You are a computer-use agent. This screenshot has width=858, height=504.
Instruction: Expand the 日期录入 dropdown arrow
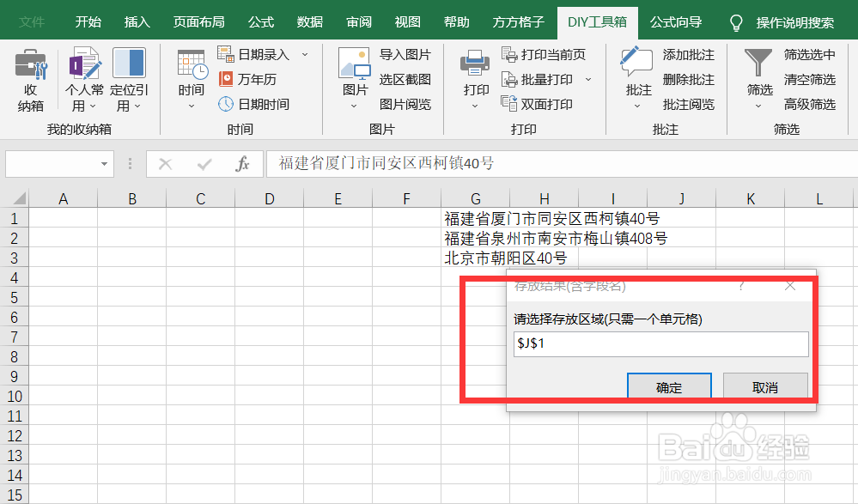click(x=303, y=53)
